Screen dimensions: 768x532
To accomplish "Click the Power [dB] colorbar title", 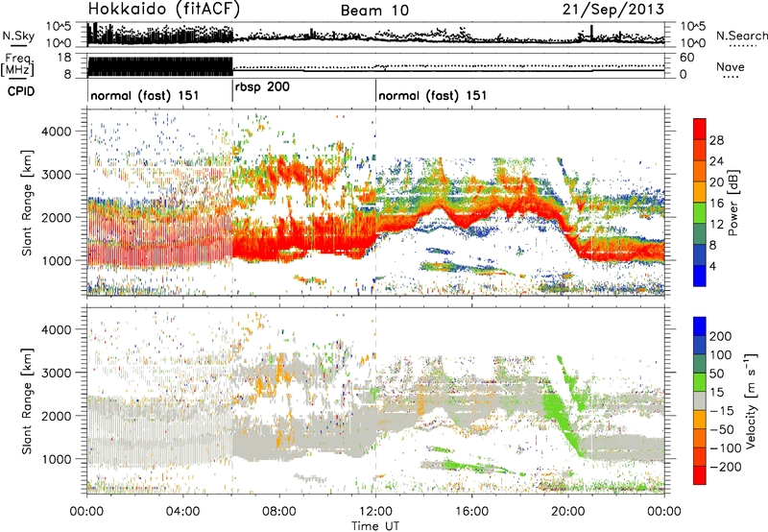I will pyautogui.click(x=732, y=203).
